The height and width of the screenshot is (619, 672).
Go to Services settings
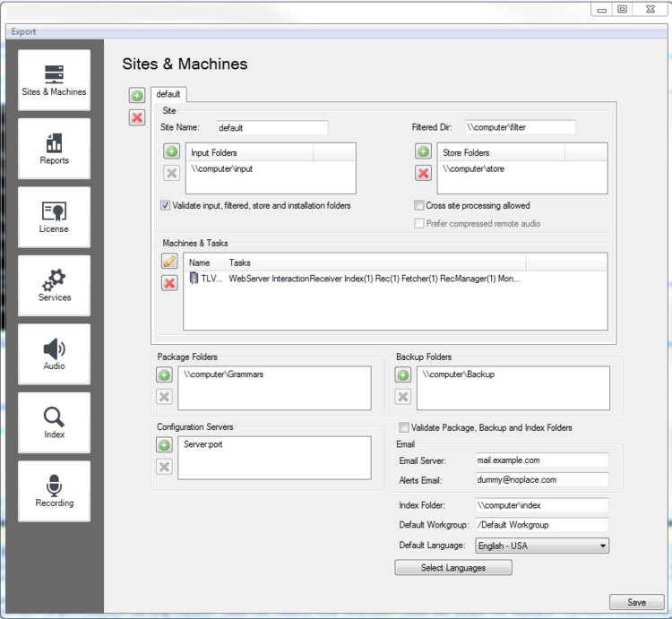pyautogui.click(x=55, y=286)
